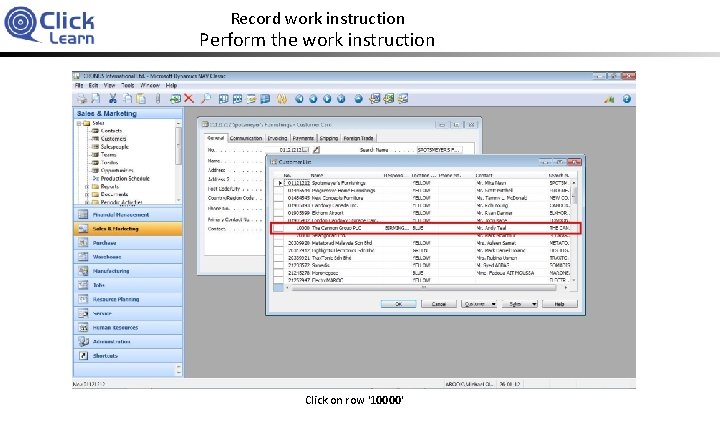
Task: Click the pencil icon beside the No. field
Action: pyautogui.click(x=316, y=150)
